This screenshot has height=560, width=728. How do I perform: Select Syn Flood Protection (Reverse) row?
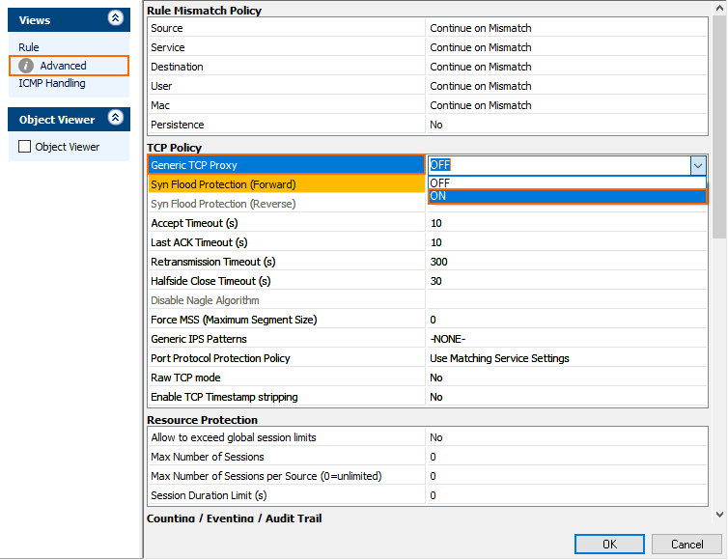click(287, 204)
